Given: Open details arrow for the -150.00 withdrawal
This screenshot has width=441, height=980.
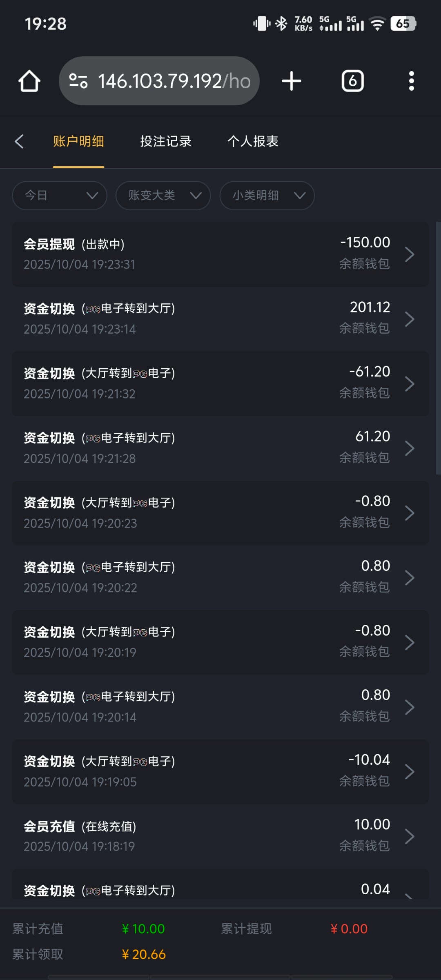Looking at the screenshot, I should 410,254.
